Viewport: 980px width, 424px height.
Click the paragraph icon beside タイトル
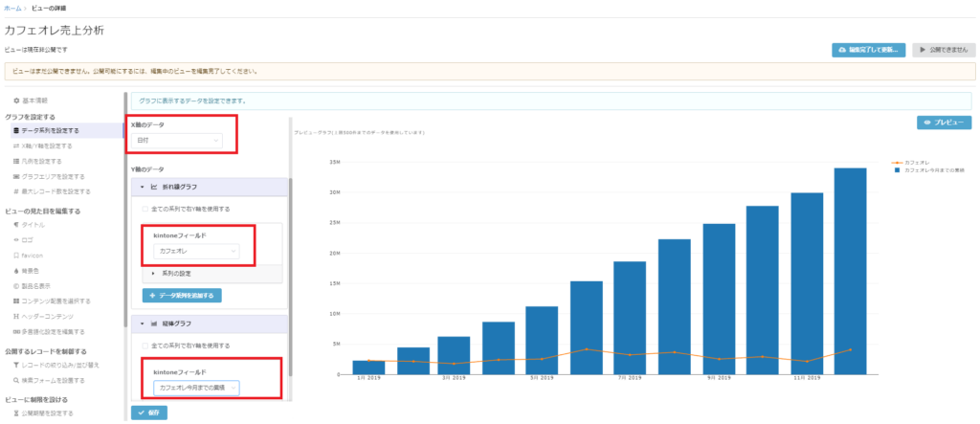16,225
